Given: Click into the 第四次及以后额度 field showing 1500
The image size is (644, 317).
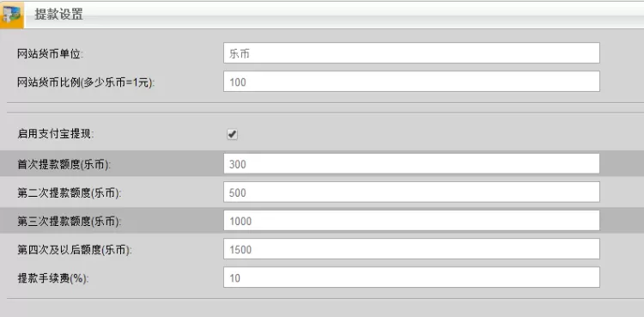Looking at the screenshot, I should point(411,249).
